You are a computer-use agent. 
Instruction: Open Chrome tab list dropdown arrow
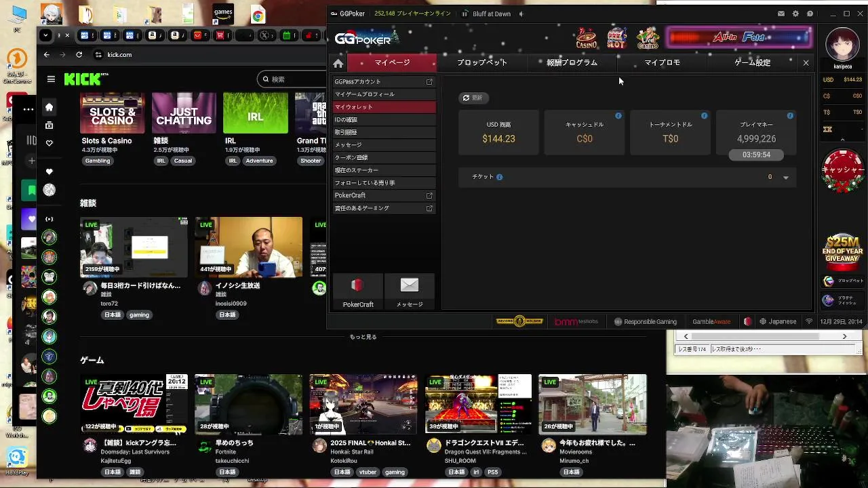[45, 35]
